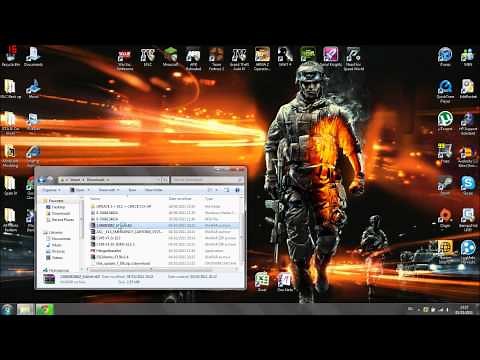Open the view options dropdown arrow
480x360 pixels.
pos(217,190)
